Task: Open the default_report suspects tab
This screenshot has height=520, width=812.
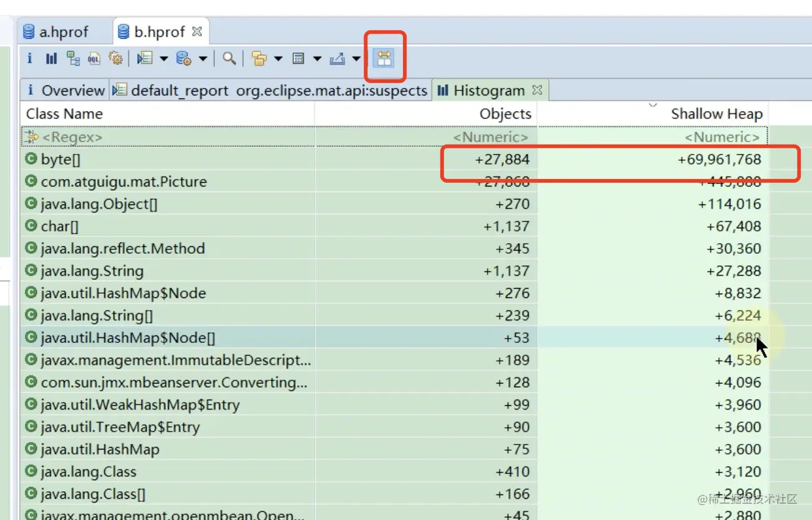Action: click(271, 90)
